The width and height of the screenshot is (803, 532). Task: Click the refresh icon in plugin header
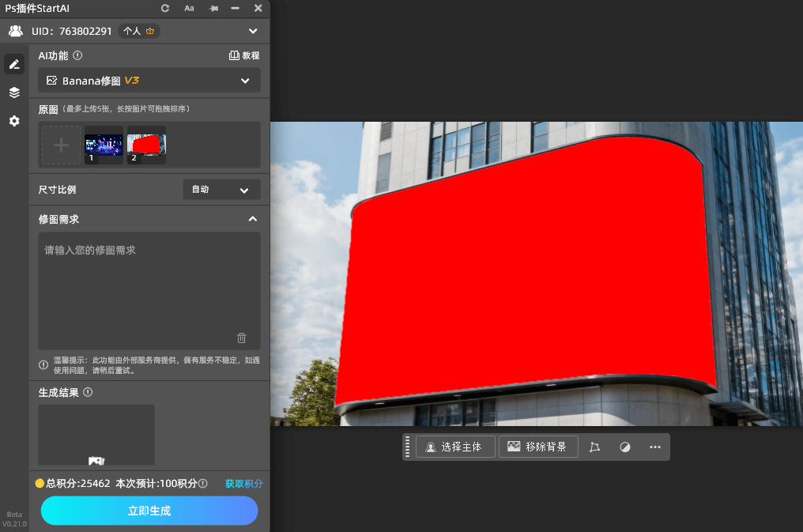click(165, 8)
